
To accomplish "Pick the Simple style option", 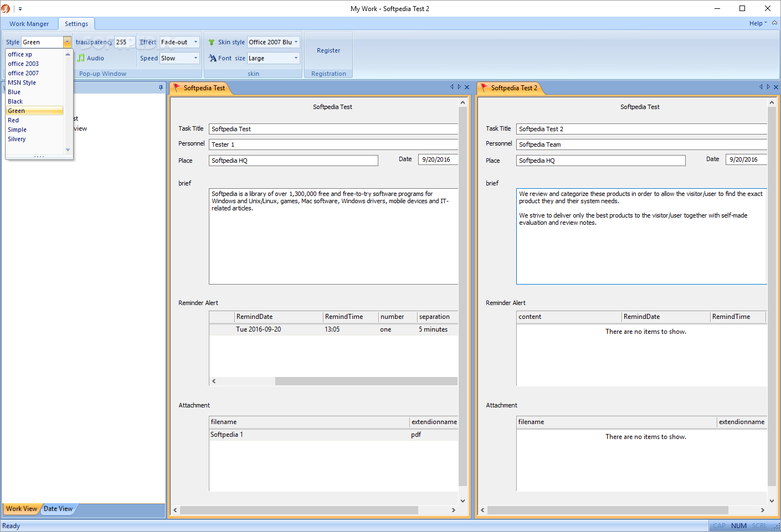I will click(x=35, y=130).
